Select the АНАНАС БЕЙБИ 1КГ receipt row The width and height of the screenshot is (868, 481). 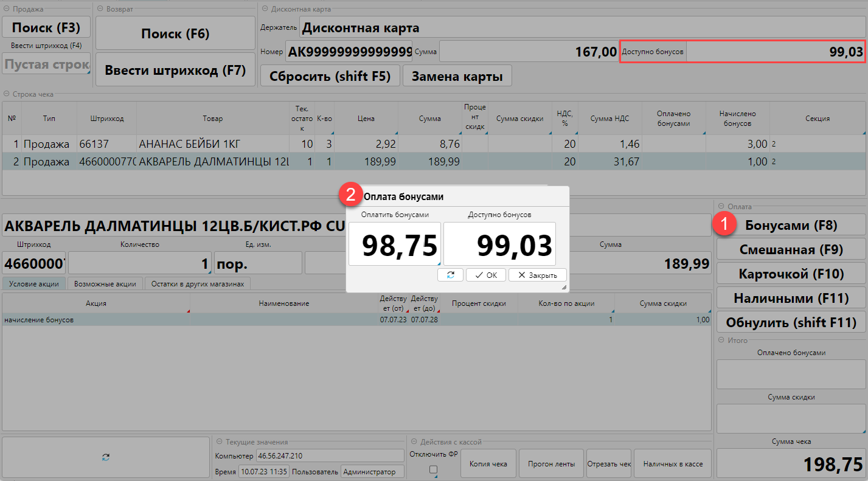click(182, 144)
